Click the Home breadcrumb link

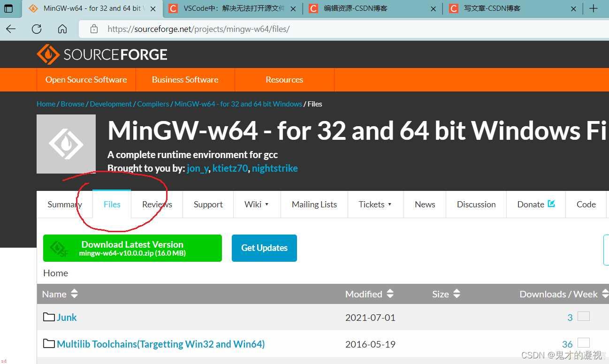click(x=46, y=104)
